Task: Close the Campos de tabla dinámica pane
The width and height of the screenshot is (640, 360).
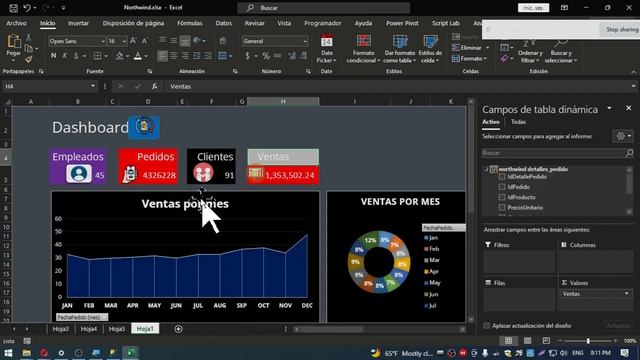Action: click(x=629, y=108)
